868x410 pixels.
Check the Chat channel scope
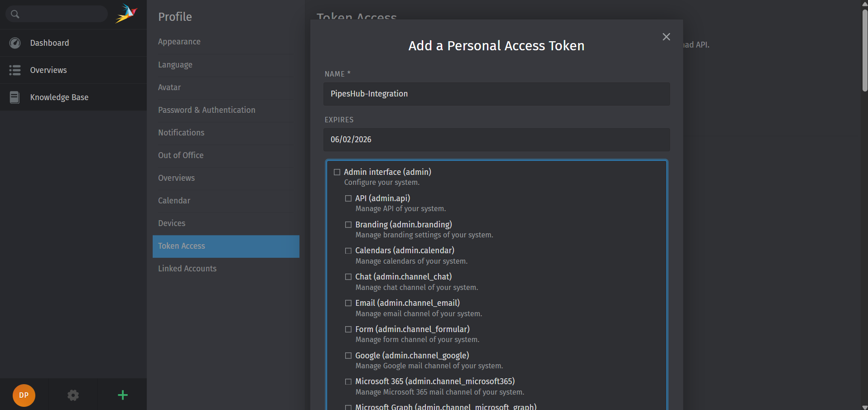348,277
